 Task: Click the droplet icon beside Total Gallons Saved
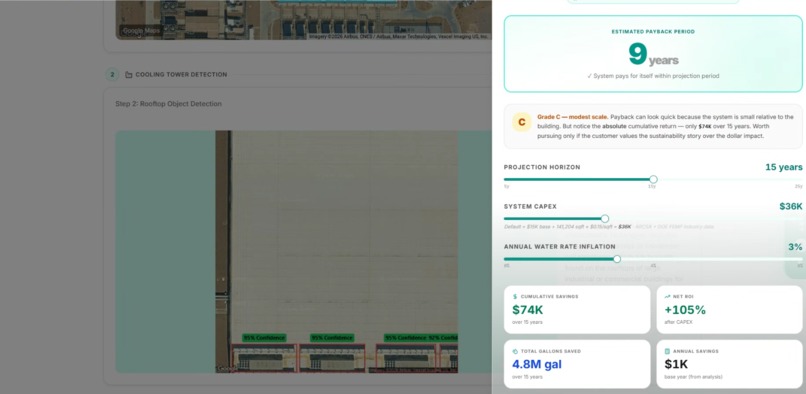click(515, 351)
